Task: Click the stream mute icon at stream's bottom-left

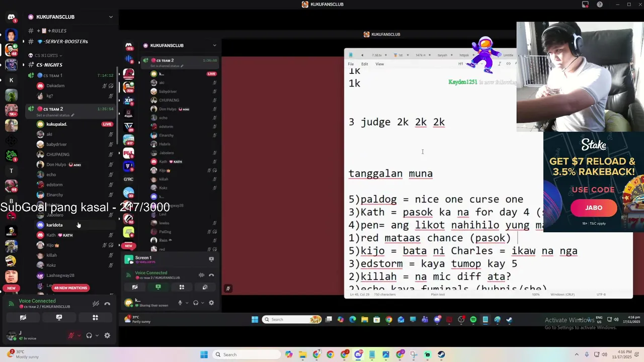Action: click(228, 289)
